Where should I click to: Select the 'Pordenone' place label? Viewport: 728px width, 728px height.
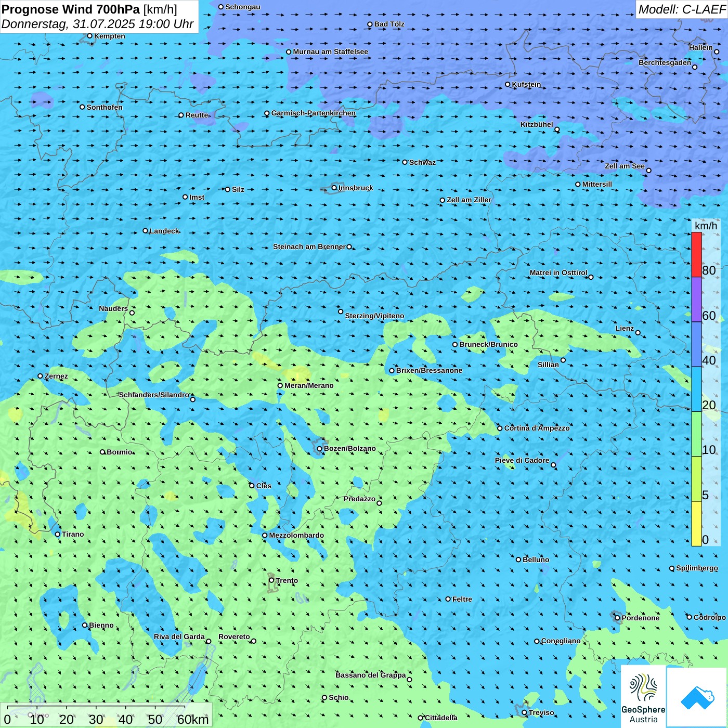[641, 618]
